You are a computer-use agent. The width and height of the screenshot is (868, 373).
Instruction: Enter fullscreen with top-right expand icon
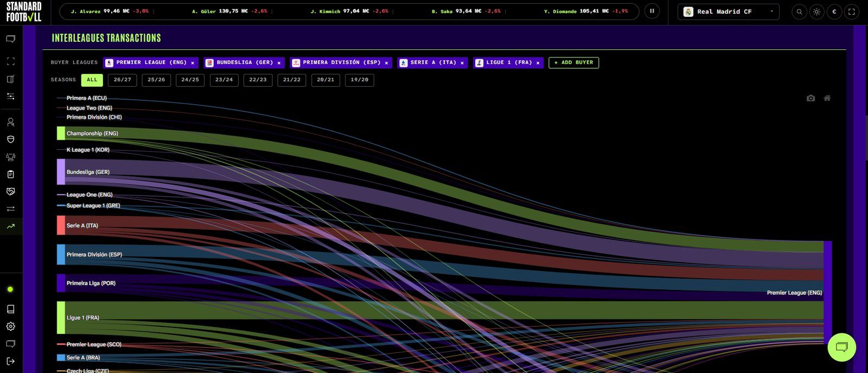(x=851, y=11)
